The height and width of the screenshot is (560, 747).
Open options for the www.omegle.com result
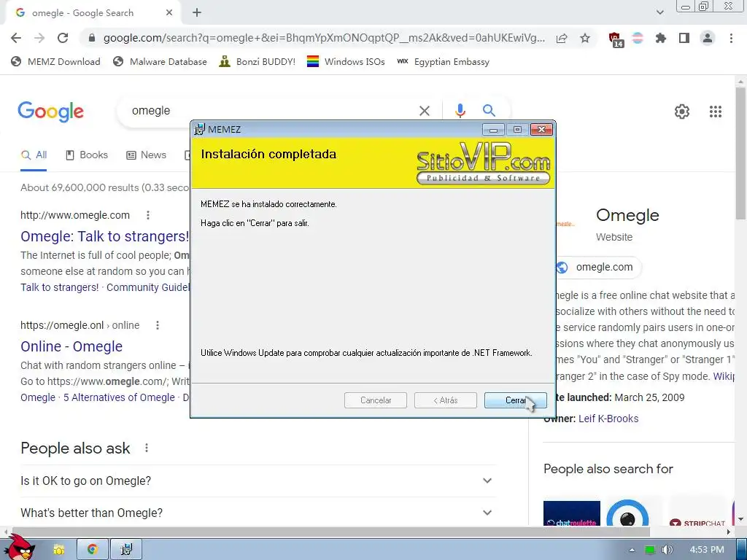148,215
